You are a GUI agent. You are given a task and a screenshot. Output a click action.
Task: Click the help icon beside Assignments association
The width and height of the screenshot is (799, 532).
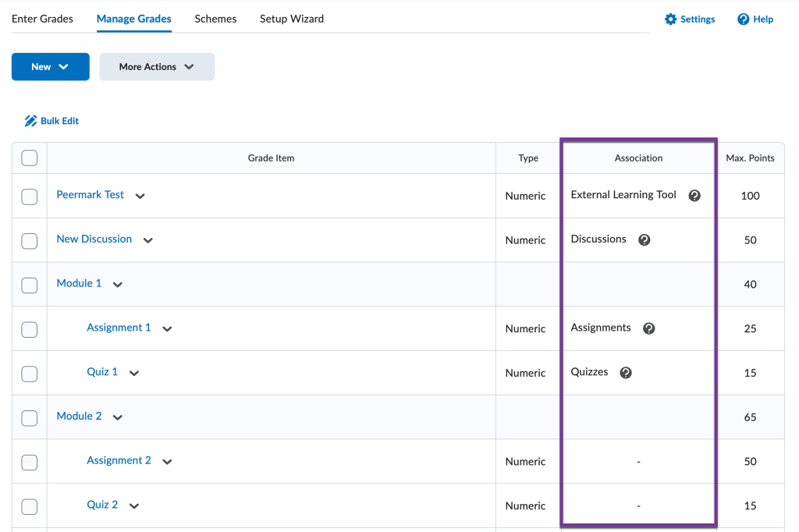pos(648,328)
